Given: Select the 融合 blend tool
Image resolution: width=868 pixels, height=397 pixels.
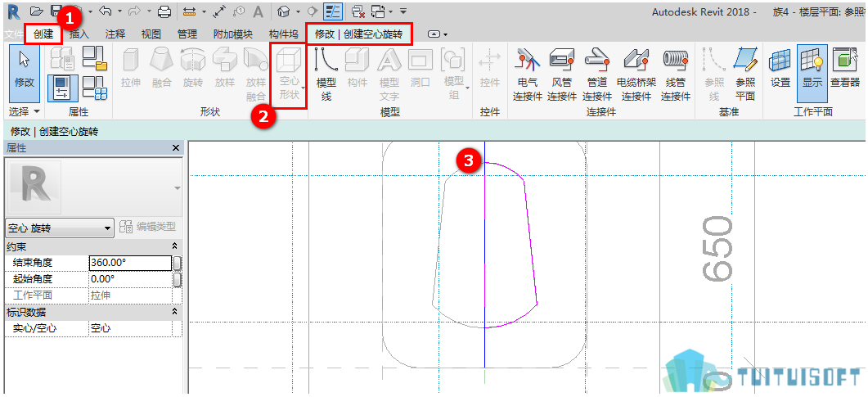Looking at the screenshot, I should click(x=162, y=68).
